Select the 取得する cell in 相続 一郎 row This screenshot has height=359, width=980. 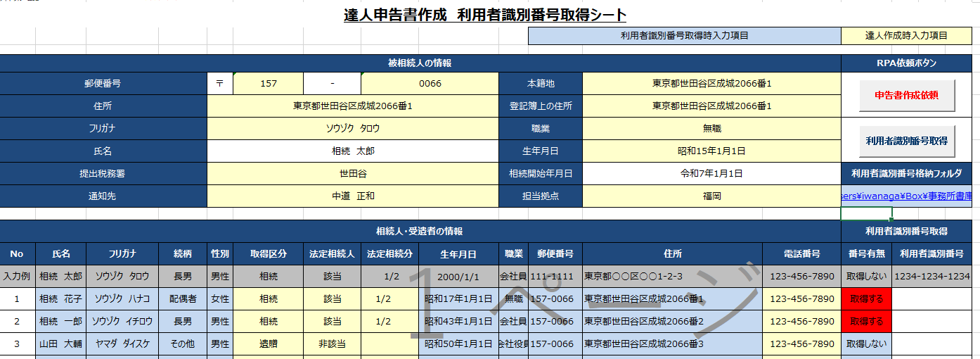point(866,322)
